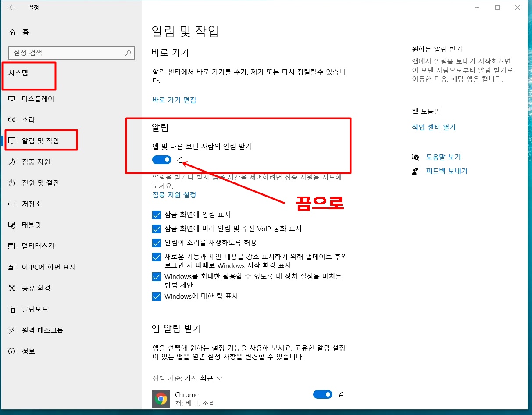This screenshot has height=415, width=532.
Task: Click the 정보 sidebar icon
Action: pyautogui.click(x=12, y=351)
